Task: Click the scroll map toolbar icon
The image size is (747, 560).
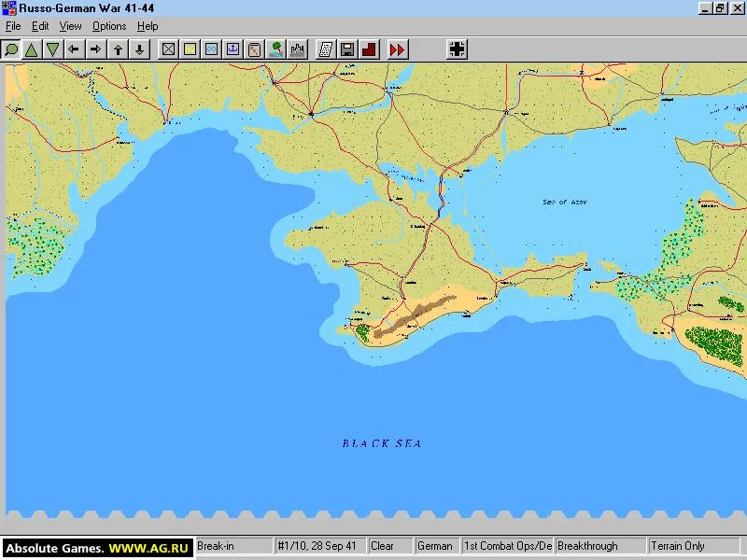Action: click(254, 49)
